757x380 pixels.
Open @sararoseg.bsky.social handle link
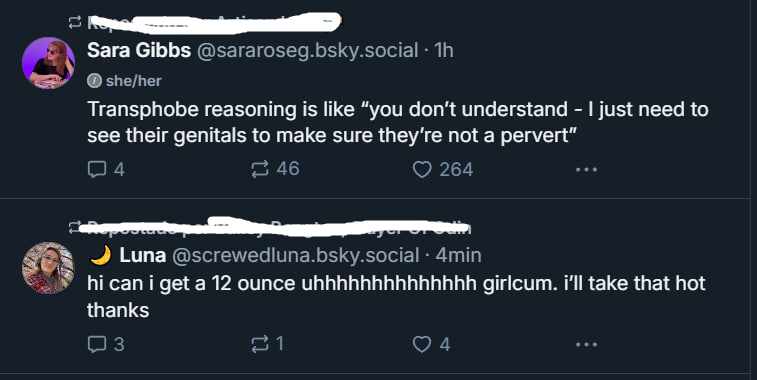point(308,50)
